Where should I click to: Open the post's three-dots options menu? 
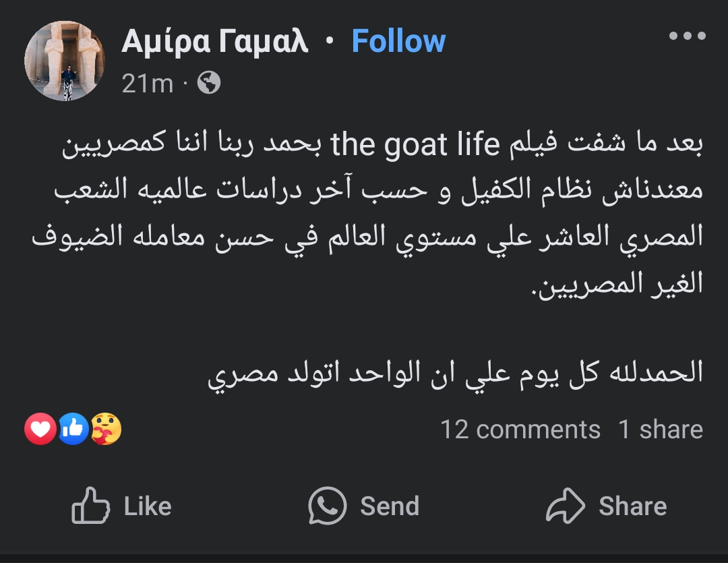coord(687,36)
